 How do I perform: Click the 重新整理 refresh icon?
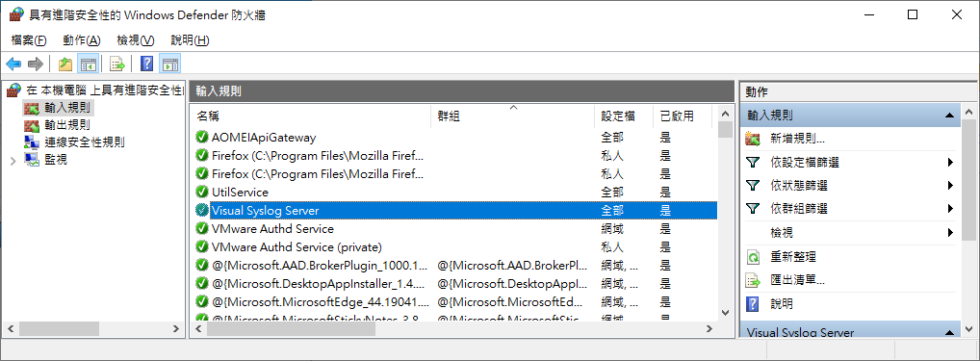point(753,257)
